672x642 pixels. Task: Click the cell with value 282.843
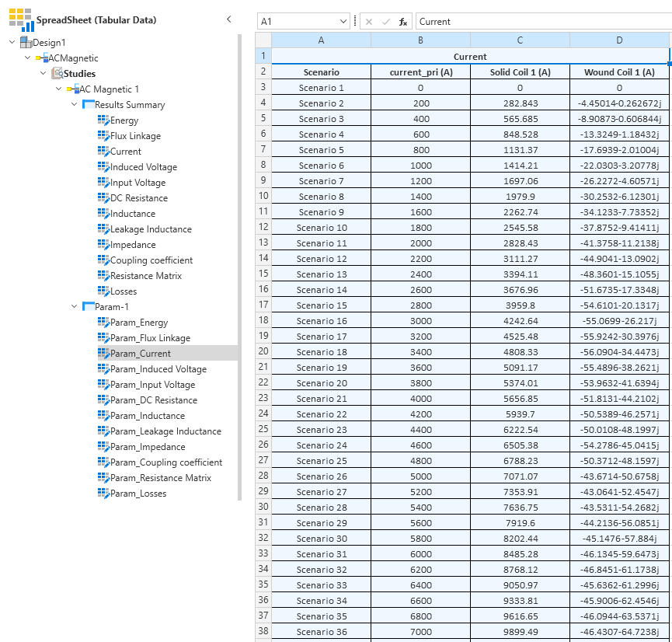tap(520, 103)
